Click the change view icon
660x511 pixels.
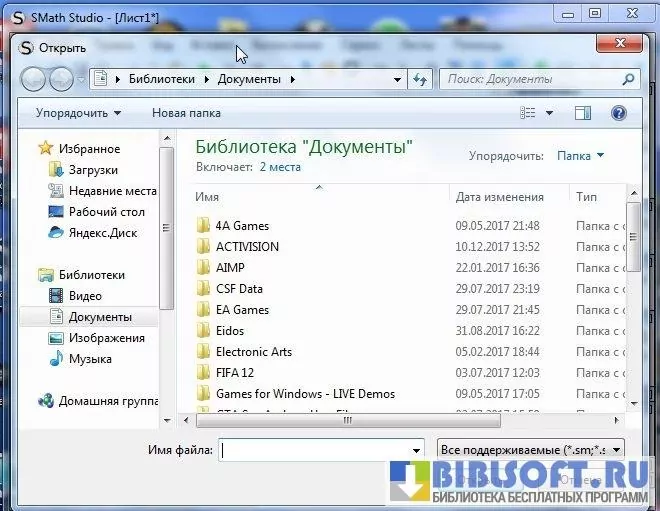pyautogui.click(x=529, y=113)
